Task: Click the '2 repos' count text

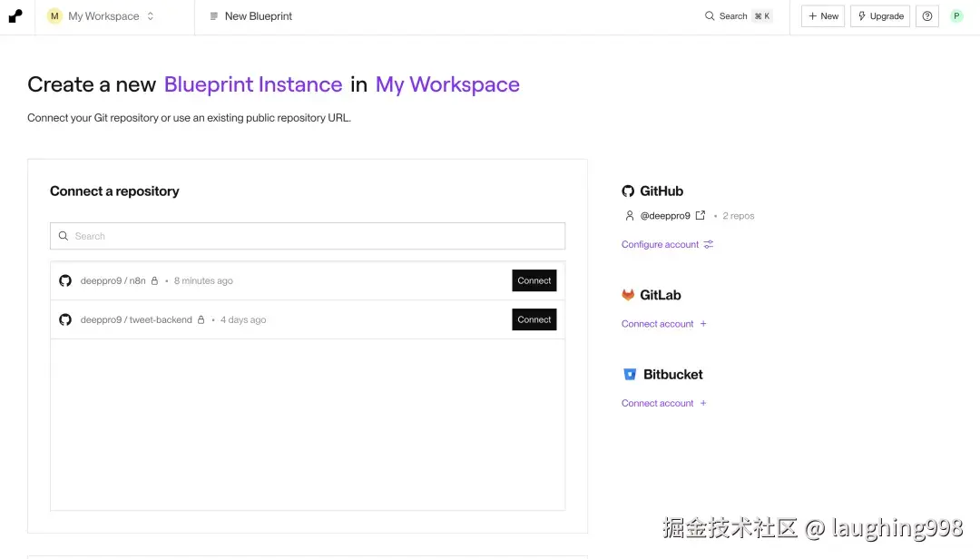Action: click(x=738, y=216)
